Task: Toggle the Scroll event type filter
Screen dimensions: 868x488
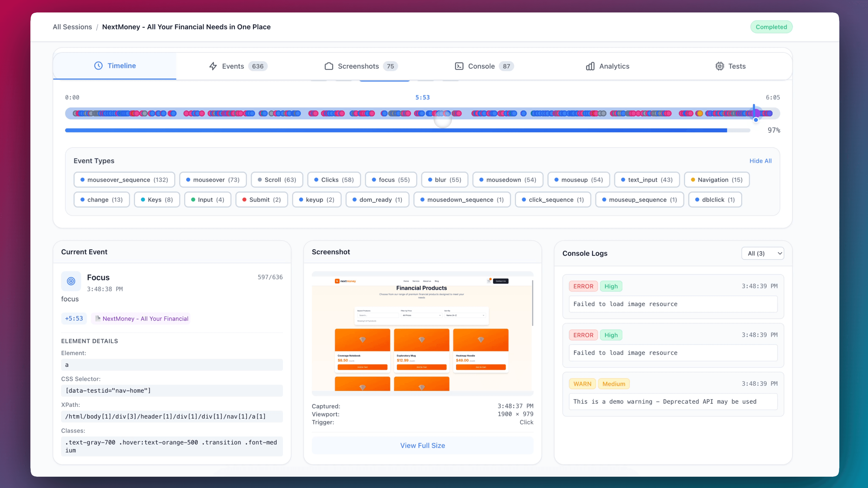Action: 276,180
